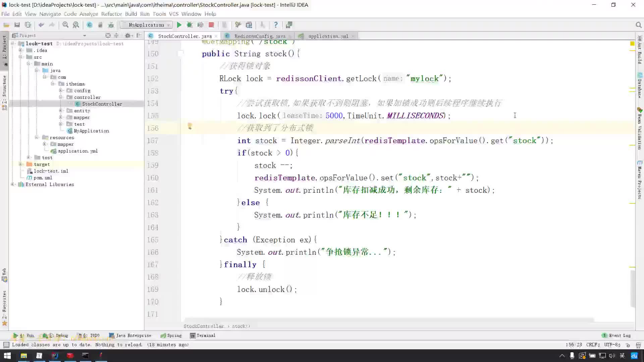Viewport: 644px width, 362px height.
Task: Click the editor vertical scrollbar thumb
Action: (633, 289)
